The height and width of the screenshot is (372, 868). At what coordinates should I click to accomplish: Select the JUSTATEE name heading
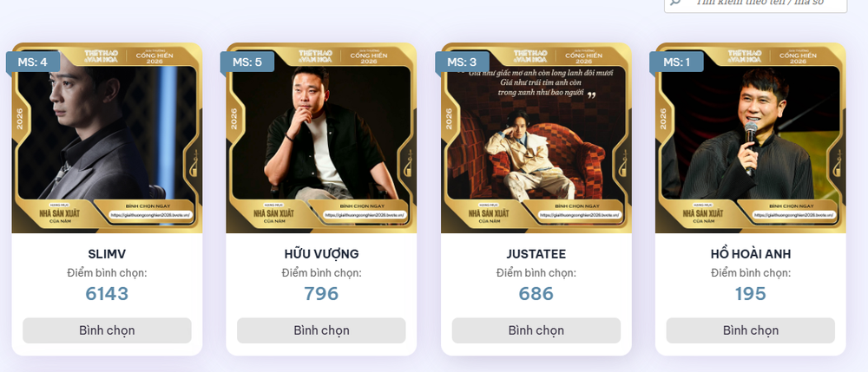point(536,254)
